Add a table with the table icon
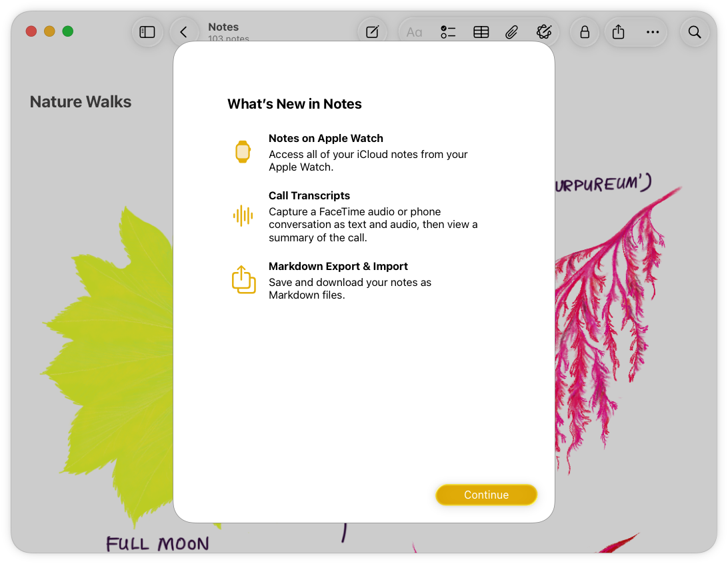 [481, 31]
